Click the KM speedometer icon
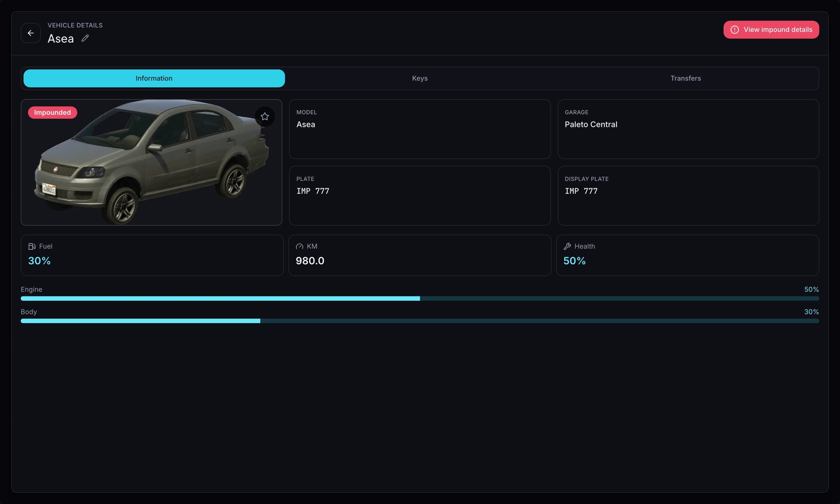840x504 pixels. 300,246
